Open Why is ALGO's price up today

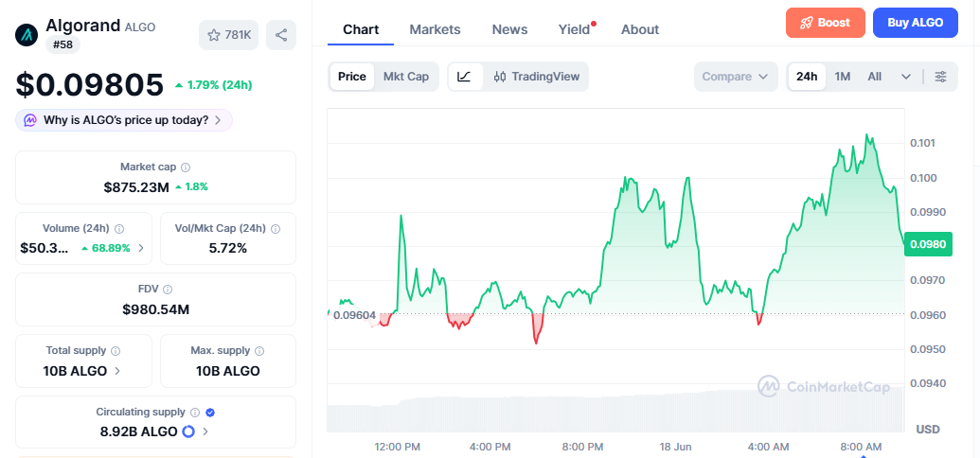coord(124,120)
